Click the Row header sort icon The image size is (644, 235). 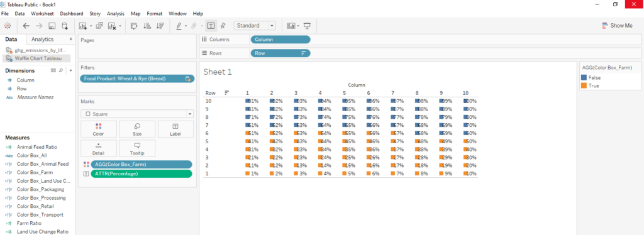click(x=226, y=93)
